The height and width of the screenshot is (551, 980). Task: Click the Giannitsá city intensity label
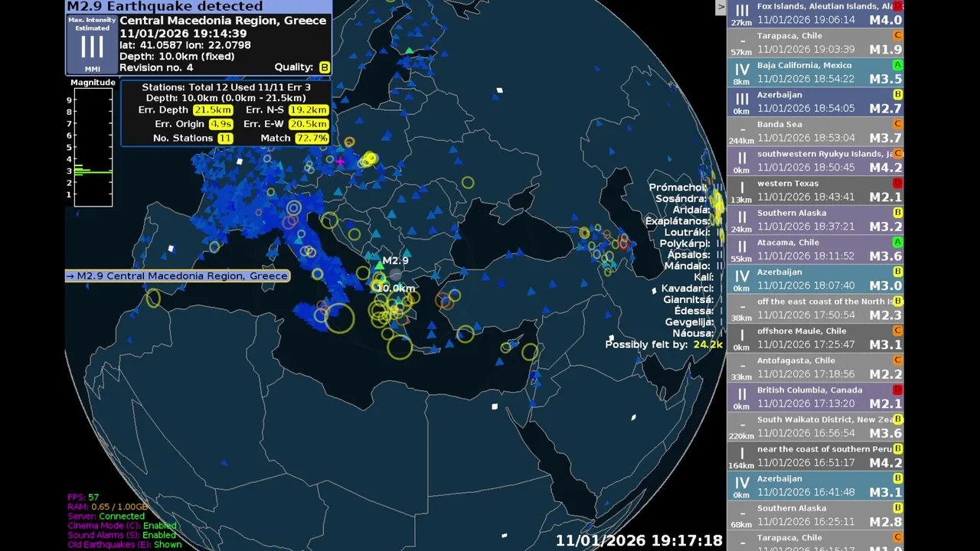coord(693,300)
